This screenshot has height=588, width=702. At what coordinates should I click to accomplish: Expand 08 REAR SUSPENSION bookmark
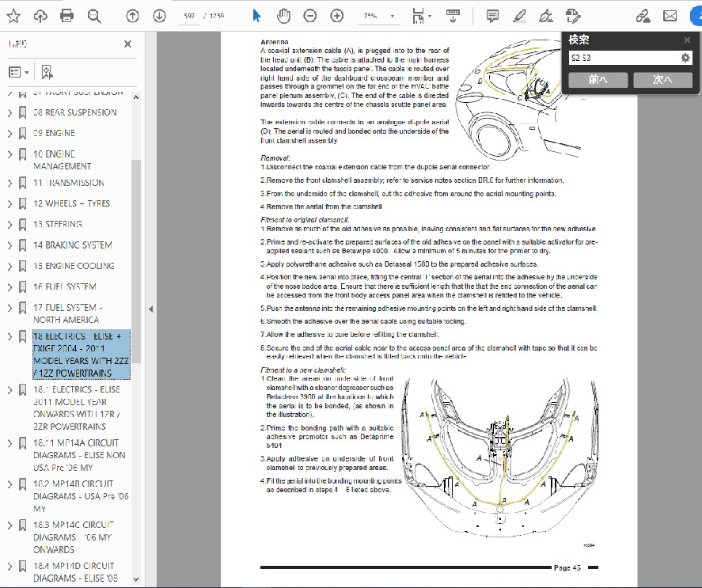[x=9, y=112]
